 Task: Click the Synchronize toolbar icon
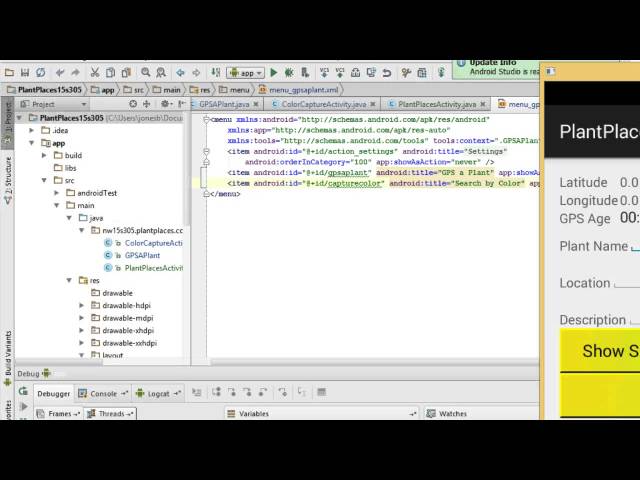(40, 73)
